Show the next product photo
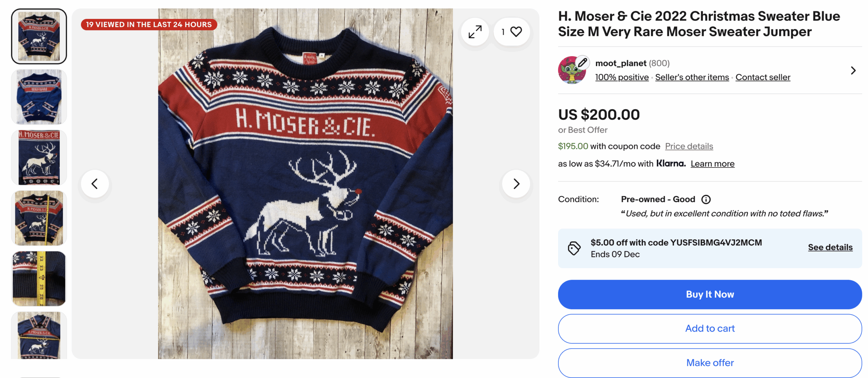 pyautogui.click(x=516, y=184)
